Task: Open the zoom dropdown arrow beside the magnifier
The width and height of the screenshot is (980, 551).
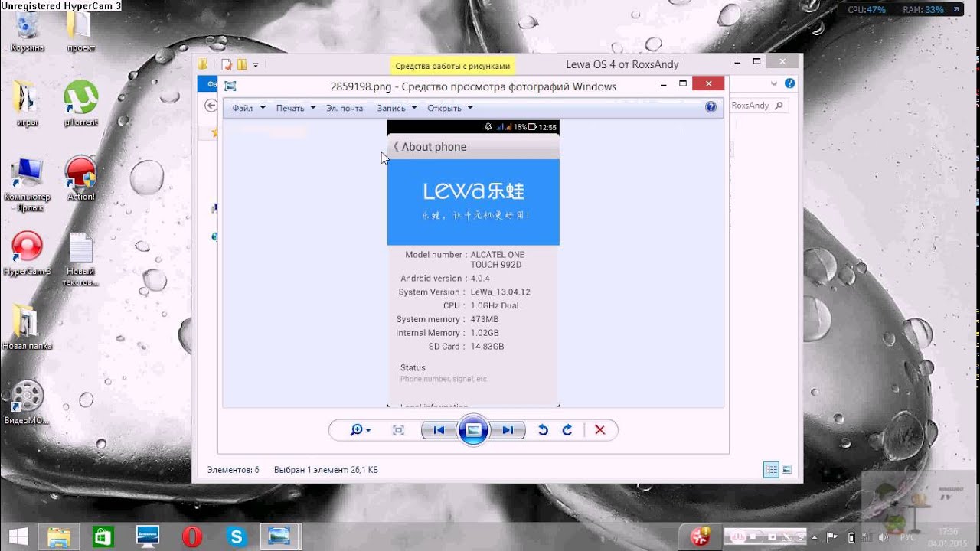Action: tap(368, 431)
